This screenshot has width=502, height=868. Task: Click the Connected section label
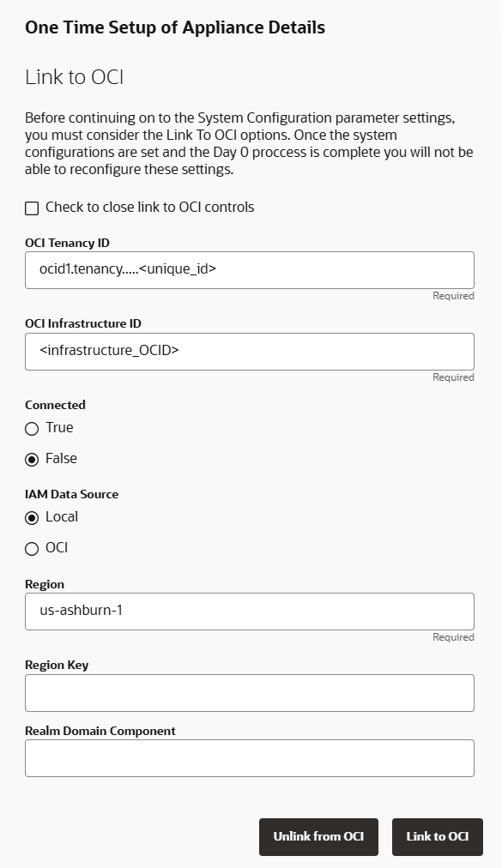point(55,404)
